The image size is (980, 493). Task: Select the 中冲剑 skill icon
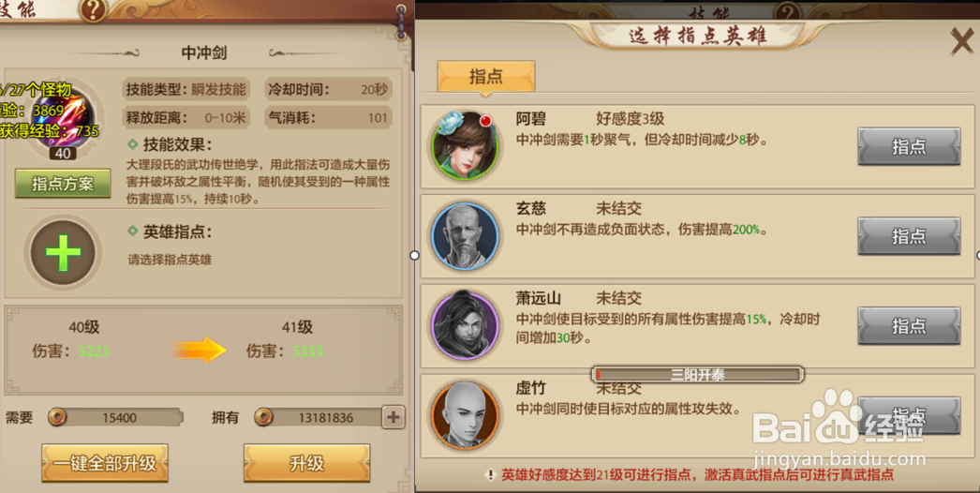(62, 119)
